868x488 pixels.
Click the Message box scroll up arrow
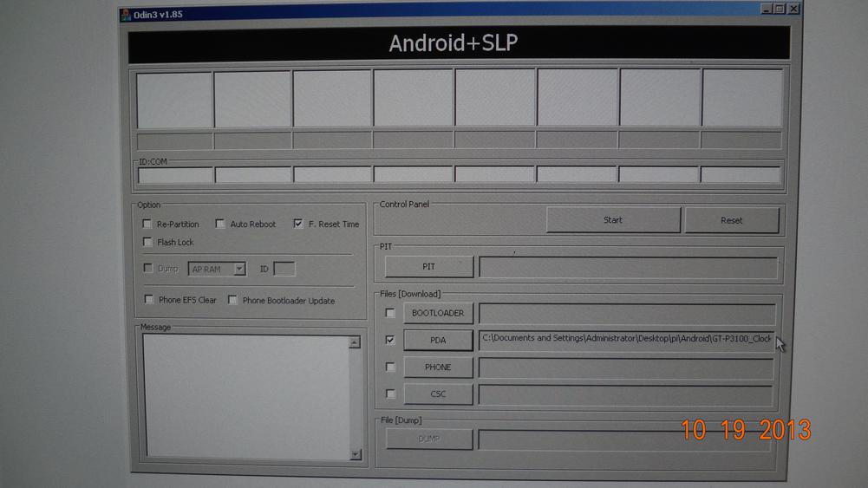coord(355,342)
